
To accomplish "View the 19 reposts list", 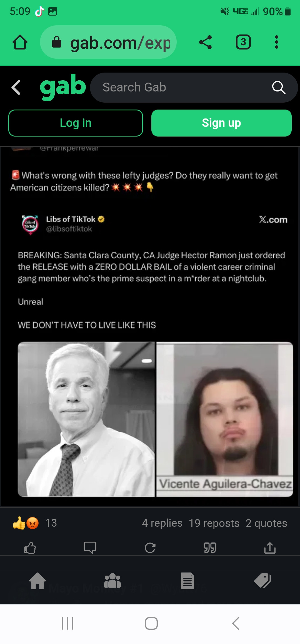I will tap(214, 523).
